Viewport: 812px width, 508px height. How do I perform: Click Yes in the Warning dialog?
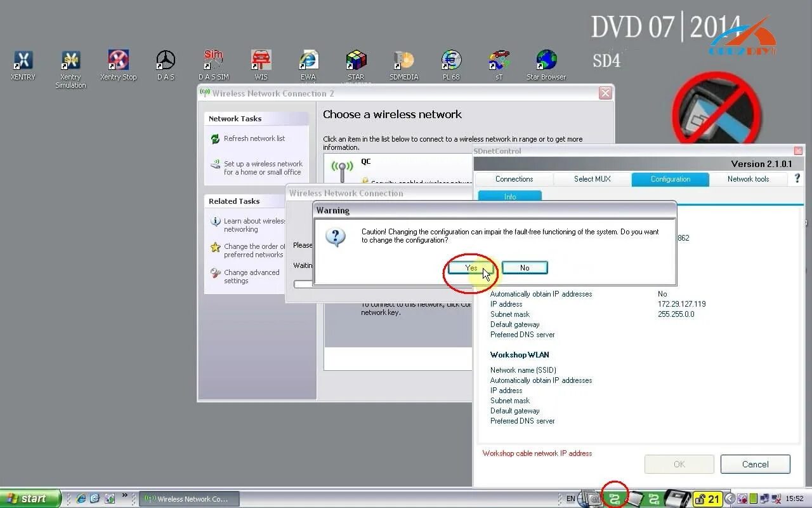point(471,268)
